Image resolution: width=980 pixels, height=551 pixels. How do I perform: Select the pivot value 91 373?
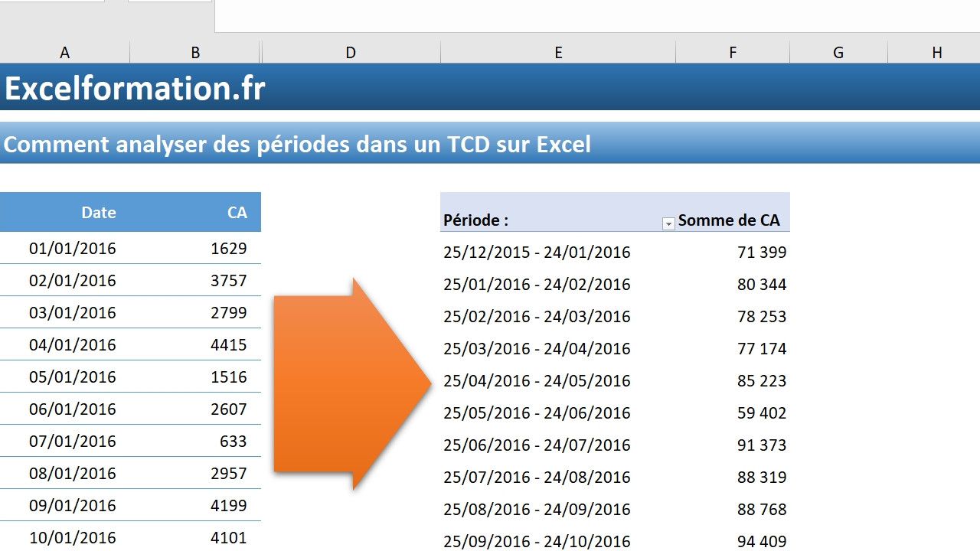pyautogui.click(x=761, y=445)
